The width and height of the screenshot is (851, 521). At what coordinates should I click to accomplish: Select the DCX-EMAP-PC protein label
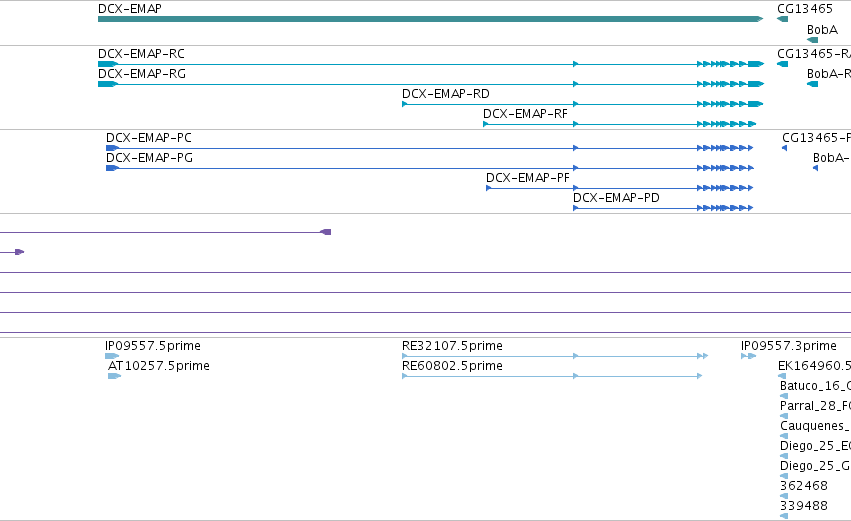pos(149,138)
